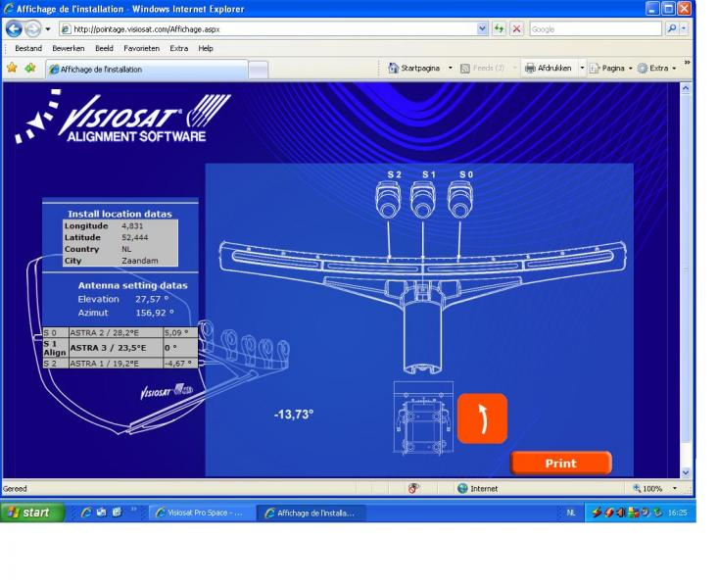This screenshot has width=718, height=588.
Task: Click the stop loading X icon
Action: coord(516,29)
